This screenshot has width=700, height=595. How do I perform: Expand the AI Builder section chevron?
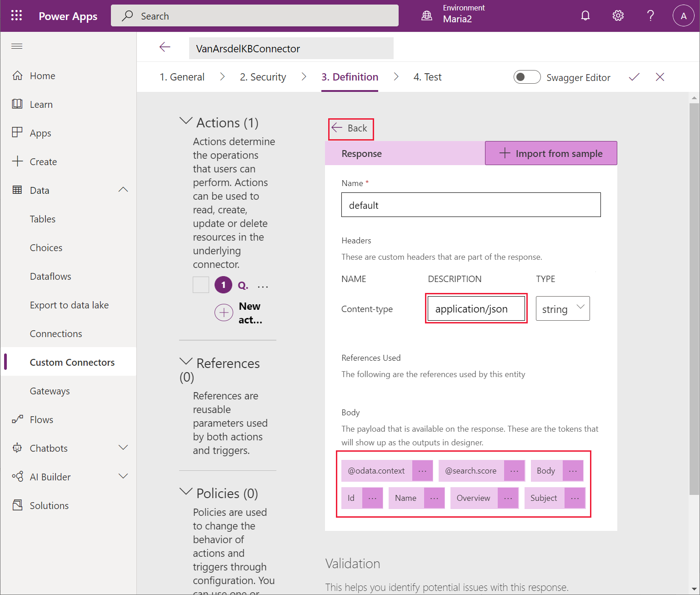[123, 477]
